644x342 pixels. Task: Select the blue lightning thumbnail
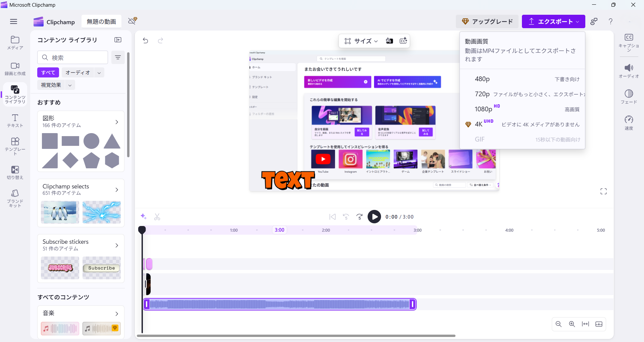point(101,212)
